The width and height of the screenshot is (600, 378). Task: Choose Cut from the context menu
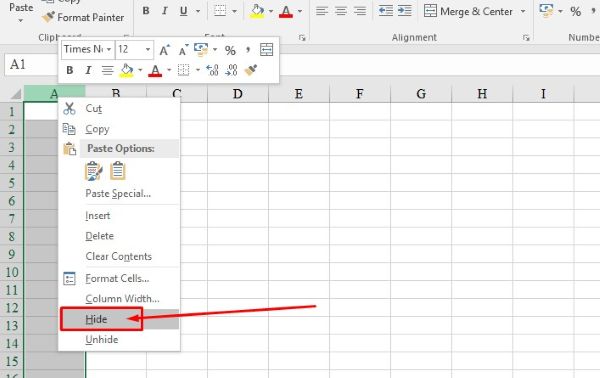(x=119, y=109)
